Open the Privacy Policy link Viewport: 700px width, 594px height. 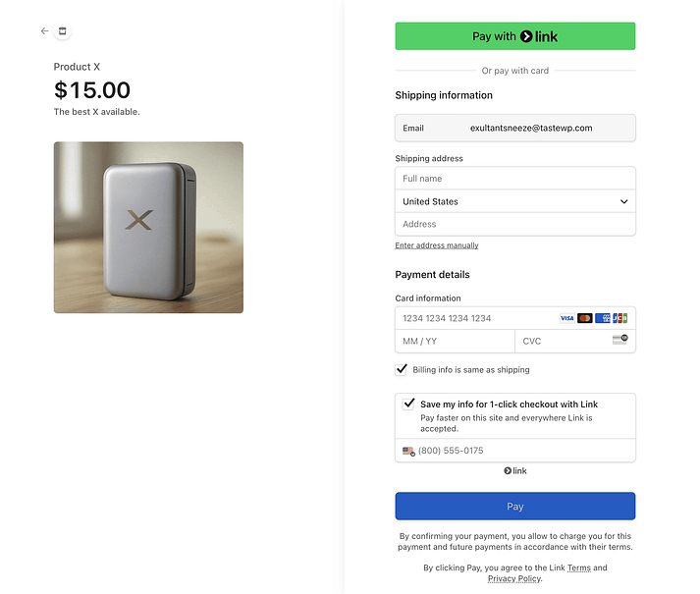pyautogui.click(x=513, y=579)
